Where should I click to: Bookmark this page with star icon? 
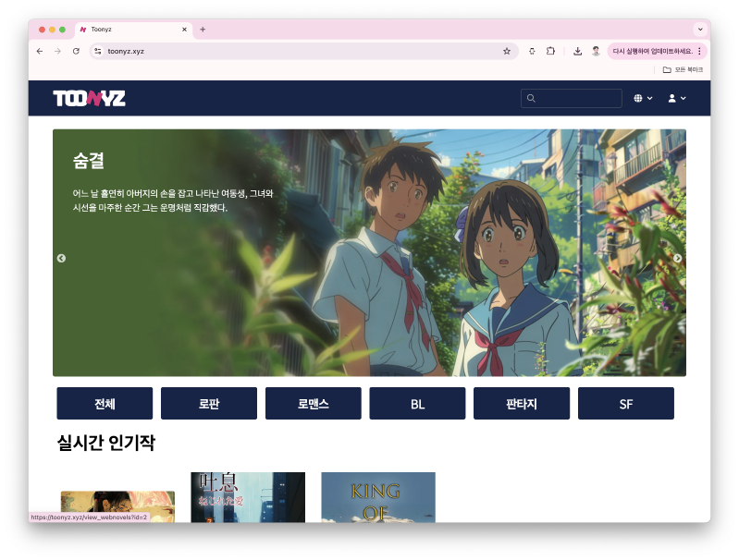click(507, 52)
